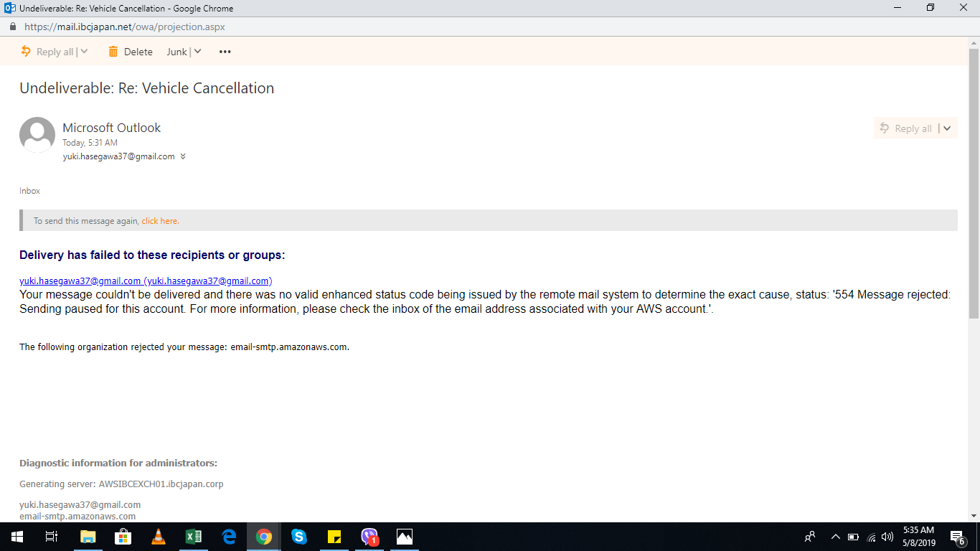Click the sender avatar for Microsoft Outlook

(37, 135)
